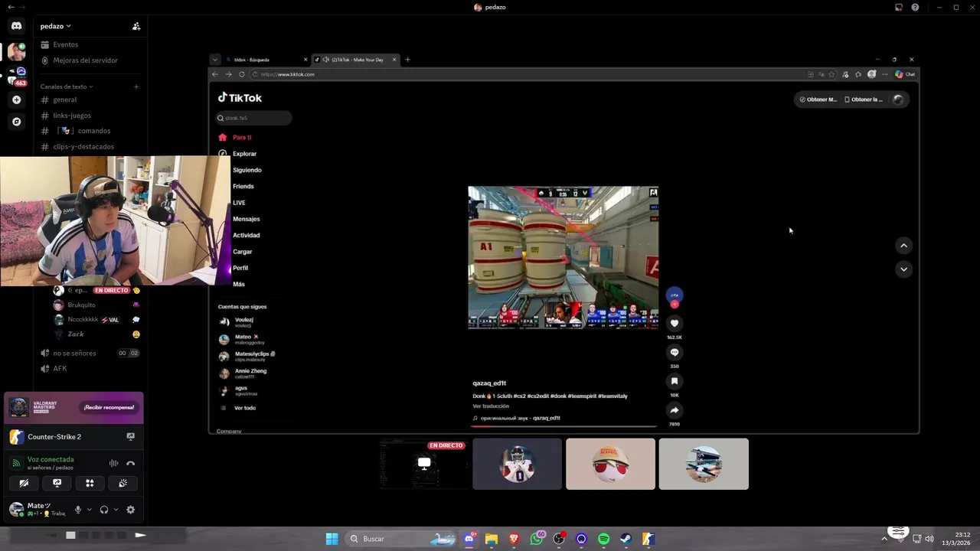Toggle camera on in Discord voice panel
Image resolution: width=980 pixels, height=551 pixels.
point(24,483)
